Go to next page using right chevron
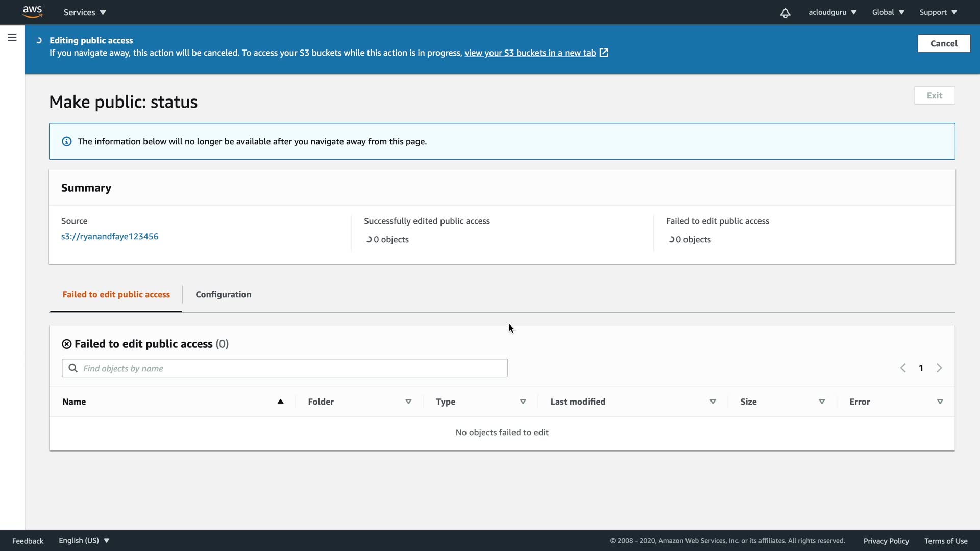This screenshot has height=551, width=980. pos(939,368)
